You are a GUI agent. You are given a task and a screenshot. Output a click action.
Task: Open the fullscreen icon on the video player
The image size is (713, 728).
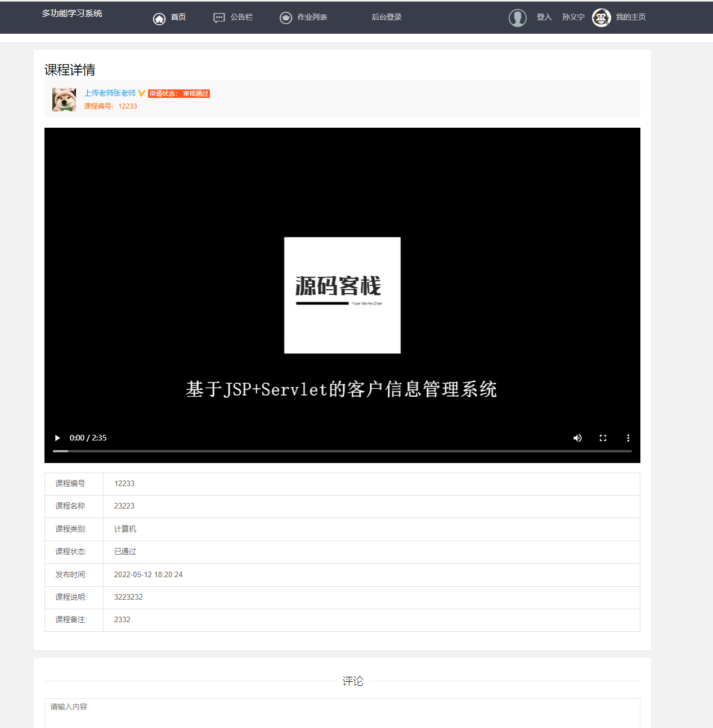pos(603,438)
